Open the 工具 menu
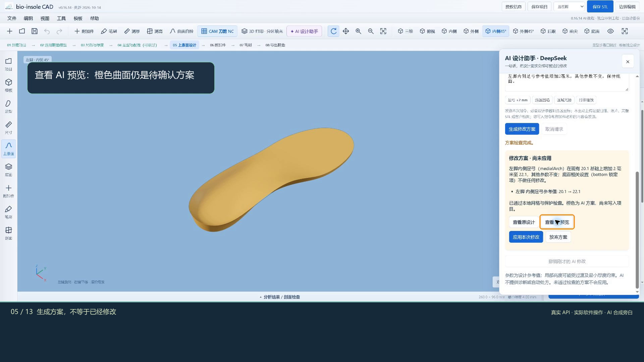This screenshot has width=644, height=362. coord(61,18)
